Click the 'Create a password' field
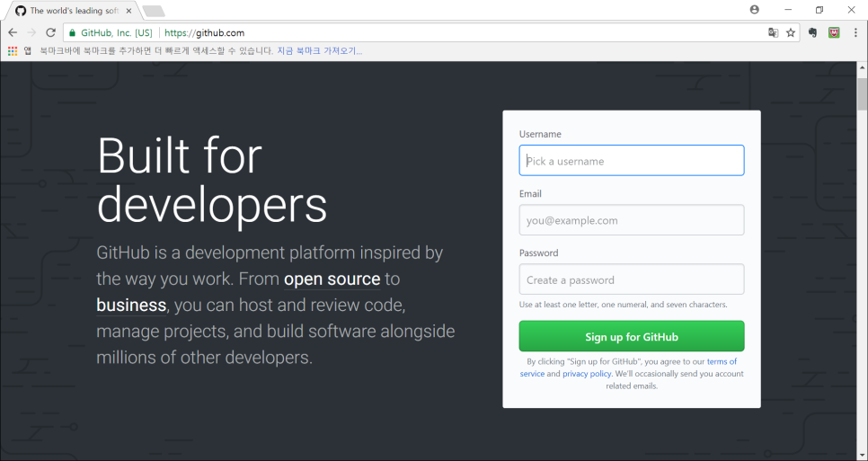Viewport: 868px width, 461px height. pyautogui.click(x=632, y=279)
